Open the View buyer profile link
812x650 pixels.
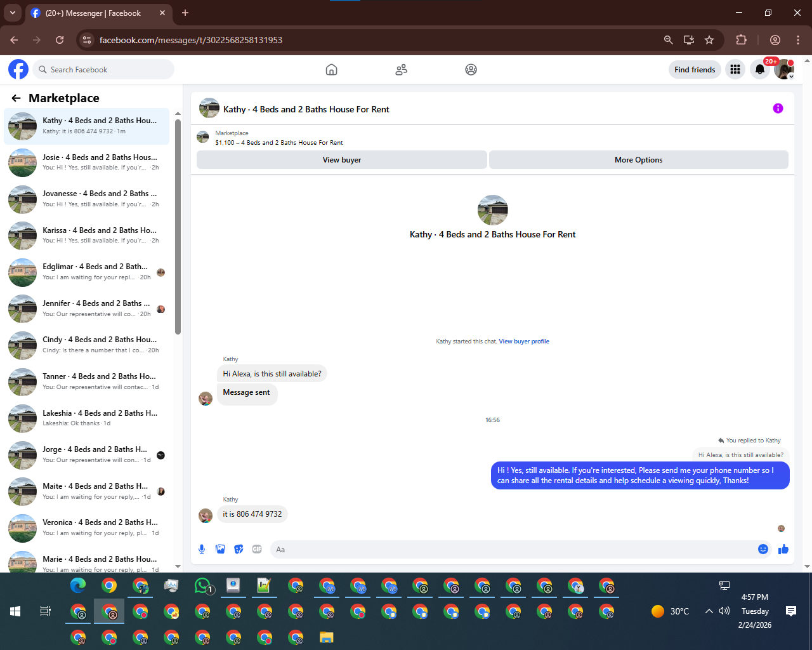(524, 342)
